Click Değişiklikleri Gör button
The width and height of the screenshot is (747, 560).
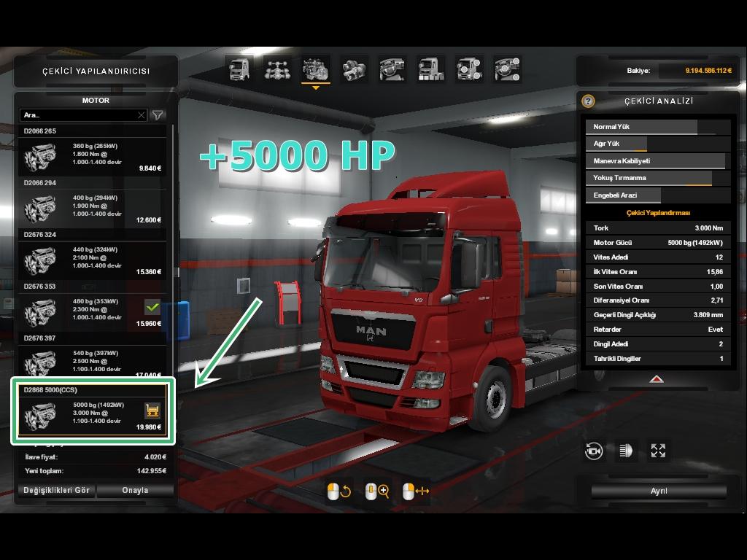point(56,491)
